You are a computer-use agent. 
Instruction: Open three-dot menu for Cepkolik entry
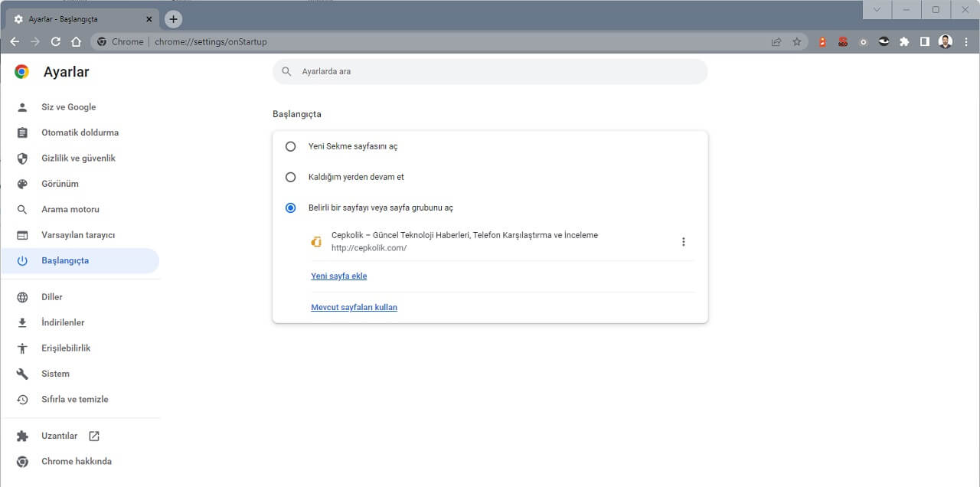(x=683, y=242)
